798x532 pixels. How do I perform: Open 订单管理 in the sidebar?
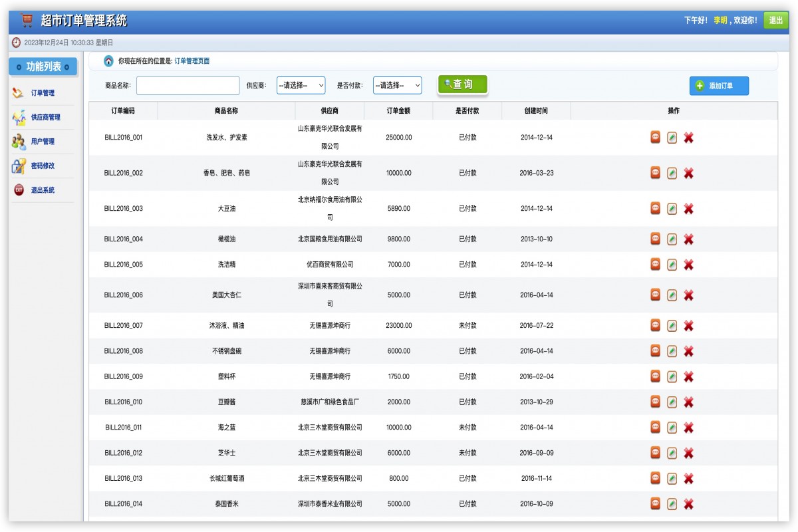coord(43,93)
